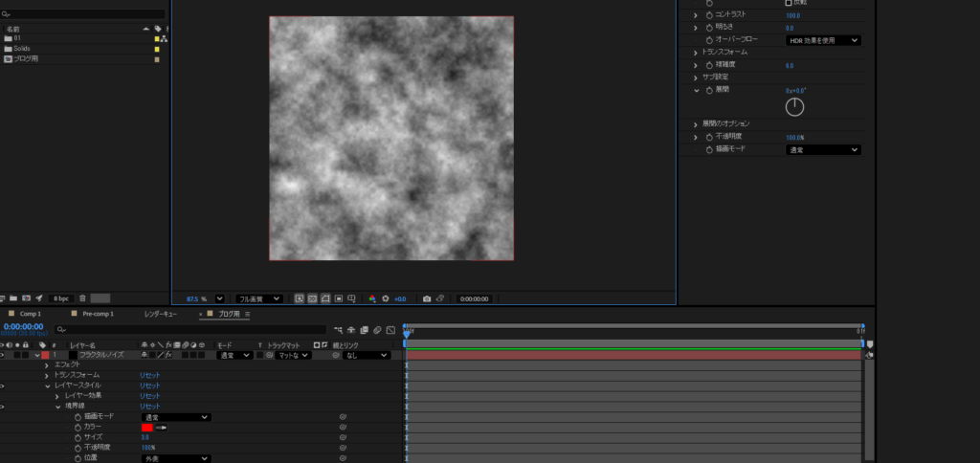This screenshot has width=980, height=463.
Task: Open the フル画質 resolution dropdown
Action: [260, 298]
